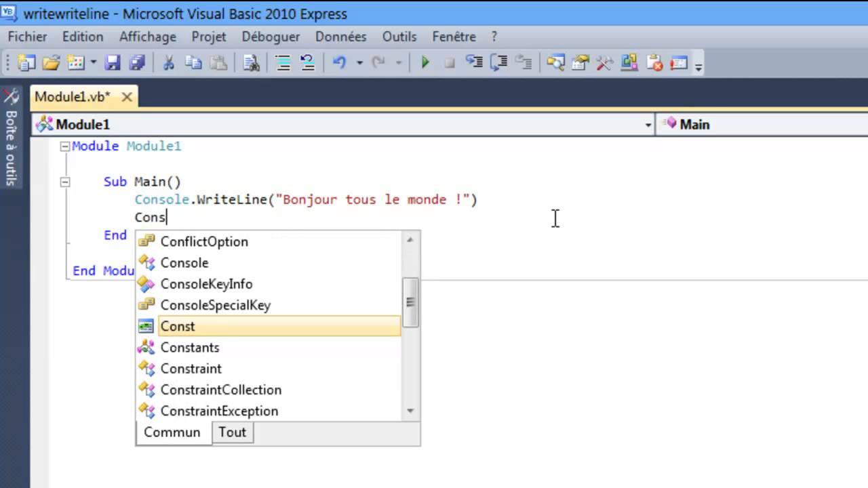
Task: Click the Undo arrow icon
Action: [x=340, y=63]
